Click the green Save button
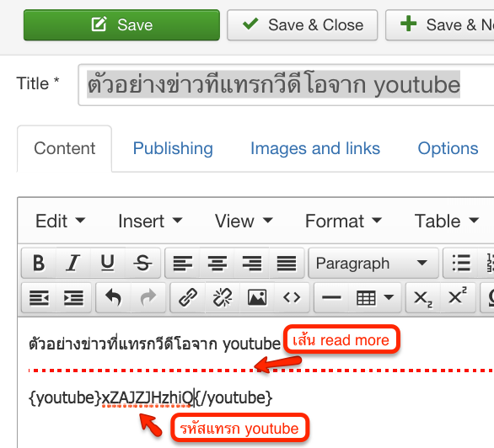 point(121,25)
